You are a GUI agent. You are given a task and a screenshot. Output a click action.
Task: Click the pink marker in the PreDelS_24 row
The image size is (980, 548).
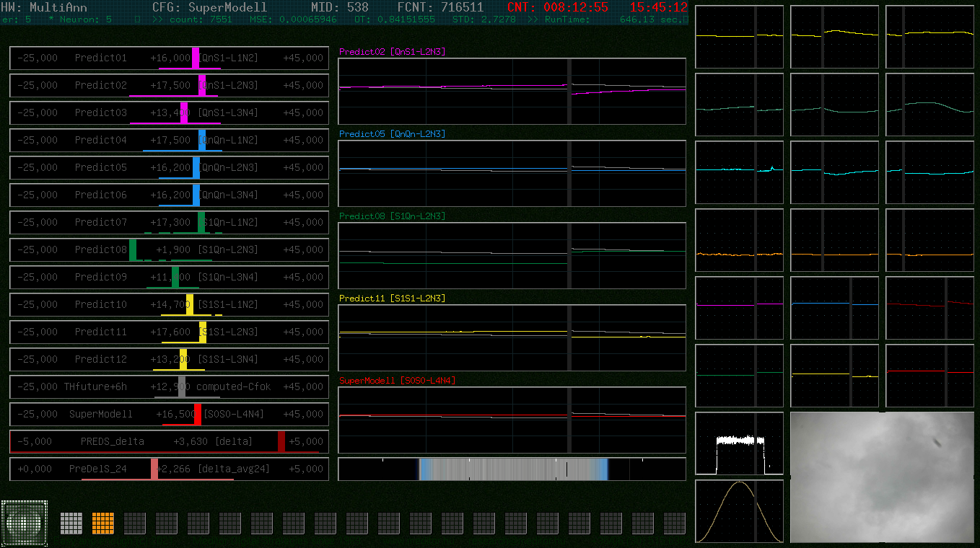tap(154, 469)
